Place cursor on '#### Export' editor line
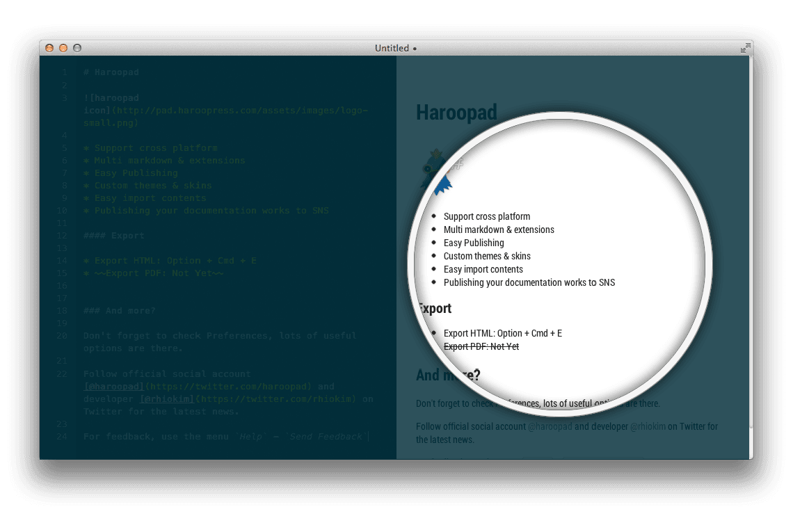 (113, 235)
